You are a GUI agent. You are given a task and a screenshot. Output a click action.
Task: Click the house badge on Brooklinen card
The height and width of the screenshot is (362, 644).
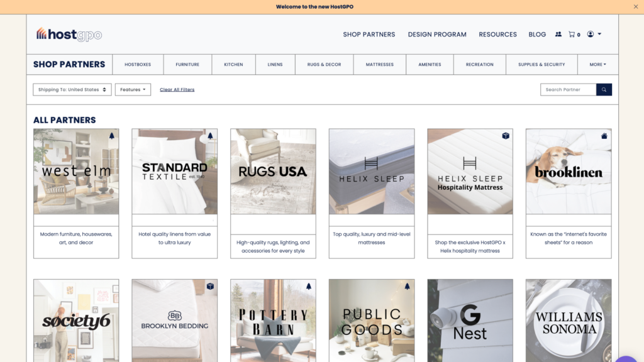coord(604,136)
